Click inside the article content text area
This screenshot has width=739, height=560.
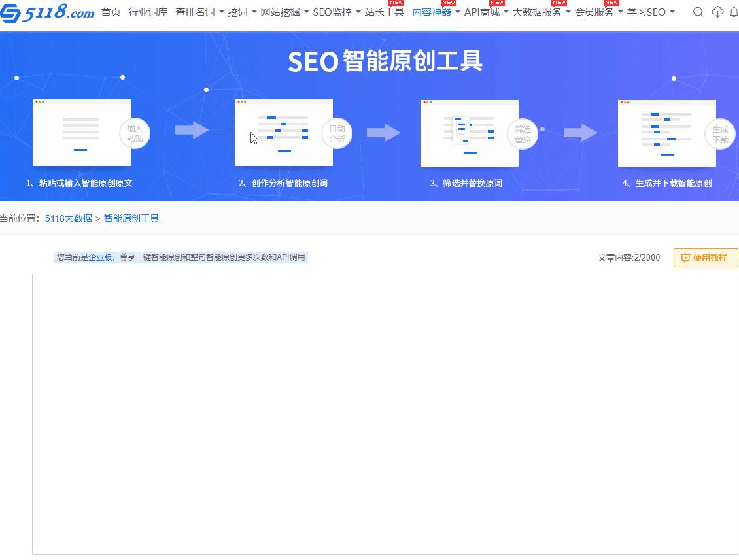coord(385,414)
